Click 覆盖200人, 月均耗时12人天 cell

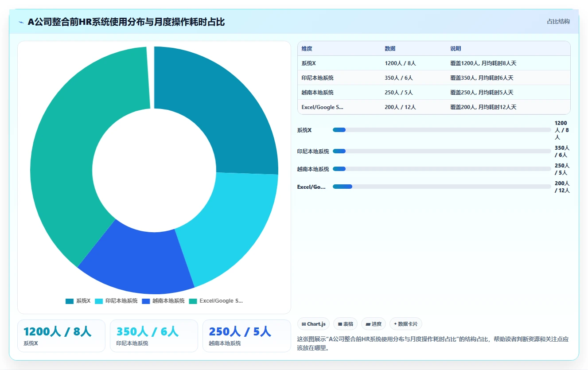[x=508, y=107]
